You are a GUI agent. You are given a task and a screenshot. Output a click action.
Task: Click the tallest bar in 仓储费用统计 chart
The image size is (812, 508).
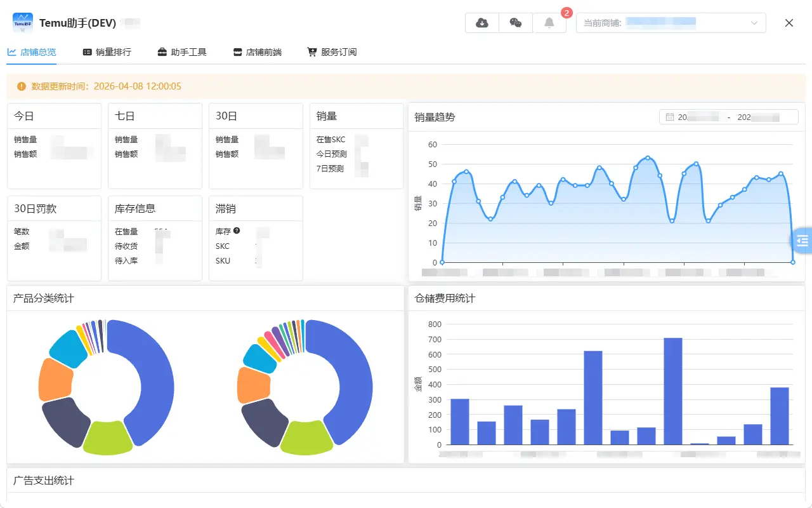tap(672, 391)
